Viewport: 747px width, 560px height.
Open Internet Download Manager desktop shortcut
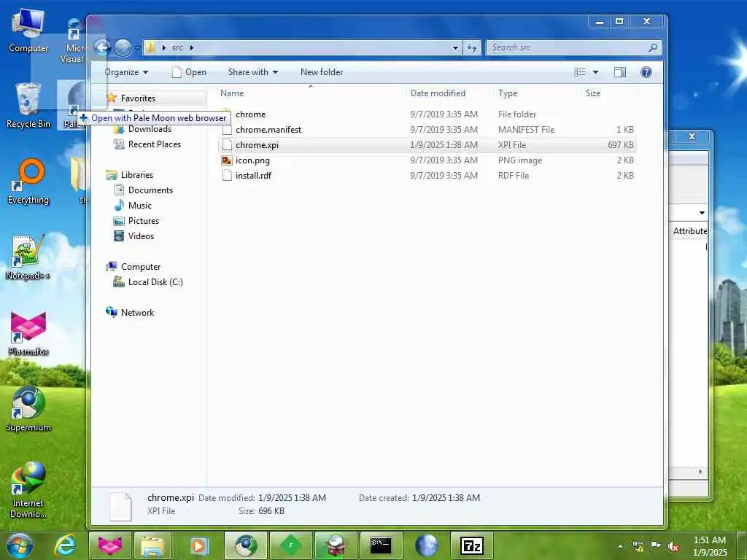[28, 489]
